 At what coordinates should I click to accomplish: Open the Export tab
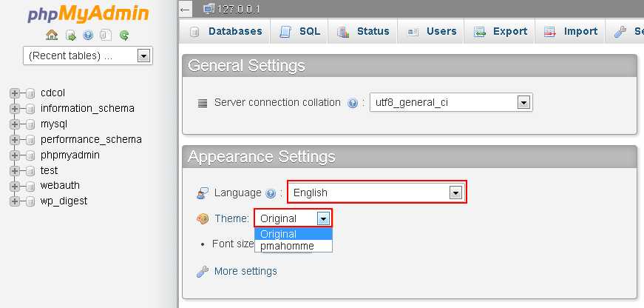(x=499, y=31)
